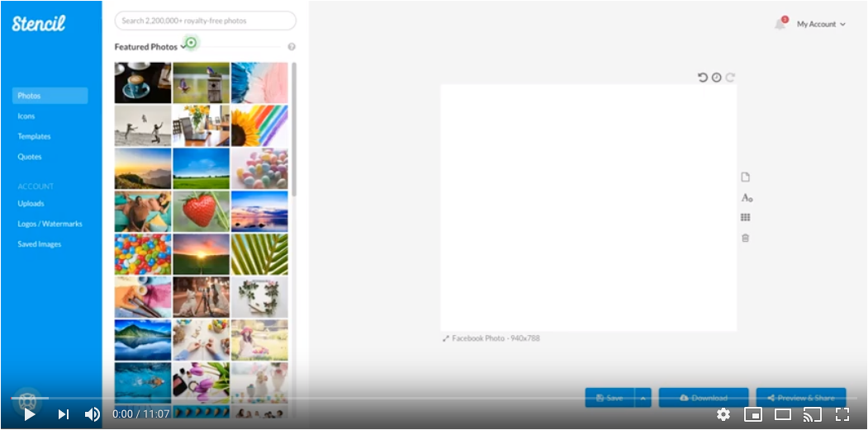
Task: Enable miniplayer mode
Action: click(x=753, y=414)
